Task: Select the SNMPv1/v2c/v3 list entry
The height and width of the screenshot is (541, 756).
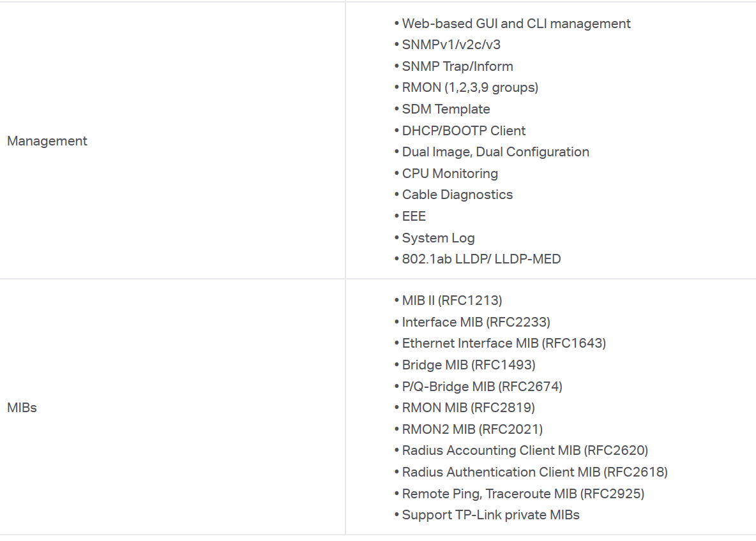Action: click(451, 45)
